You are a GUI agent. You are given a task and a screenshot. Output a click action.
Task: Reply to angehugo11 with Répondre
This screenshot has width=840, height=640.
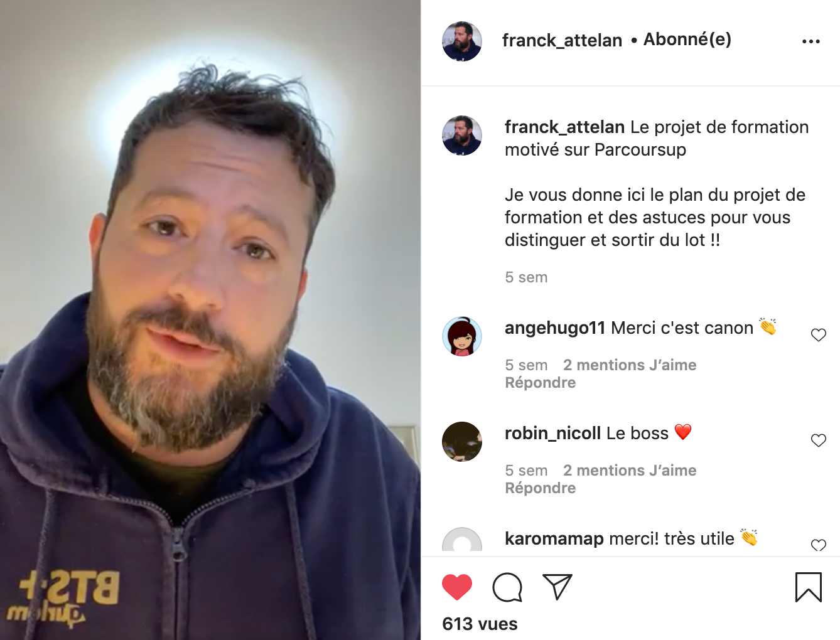[x=541, y=383]
